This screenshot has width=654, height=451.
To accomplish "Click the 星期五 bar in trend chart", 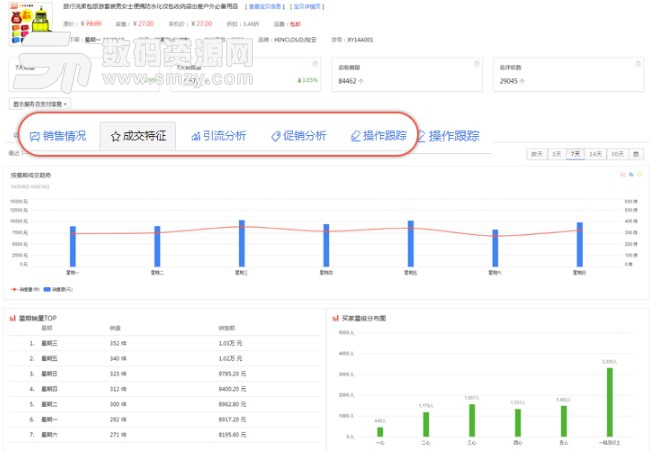I will pyautogui.click(x=411, y=244).
